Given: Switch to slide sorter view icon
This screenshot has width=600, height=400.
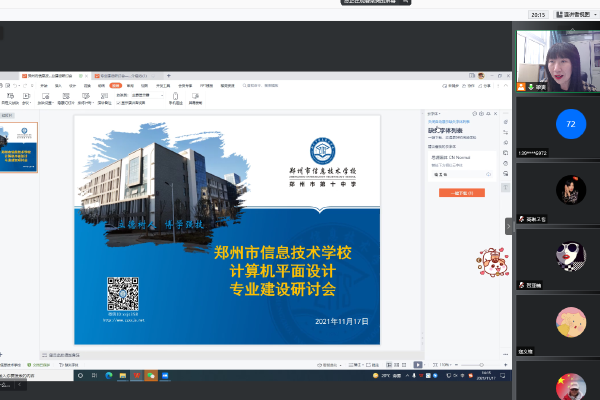Looking at the screenshot, I should pos(396,365).
